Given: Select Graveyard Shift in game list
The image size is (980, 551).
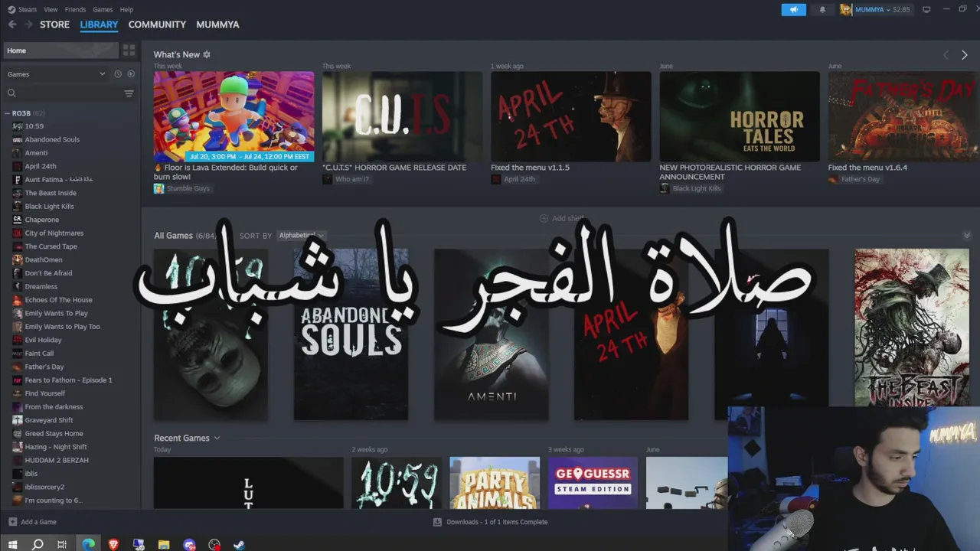Looking at the screenshot, I should coord(49,420).
